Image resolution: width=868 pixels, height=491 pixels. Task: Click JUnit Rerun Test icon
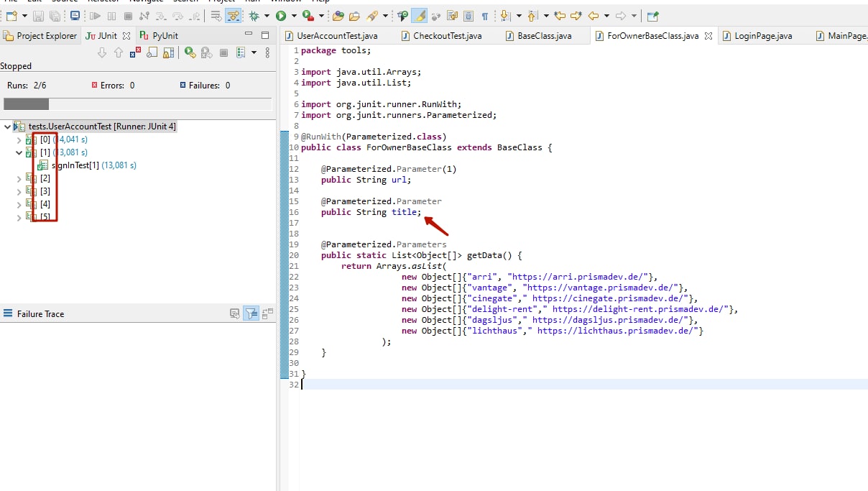pos(190,52)
